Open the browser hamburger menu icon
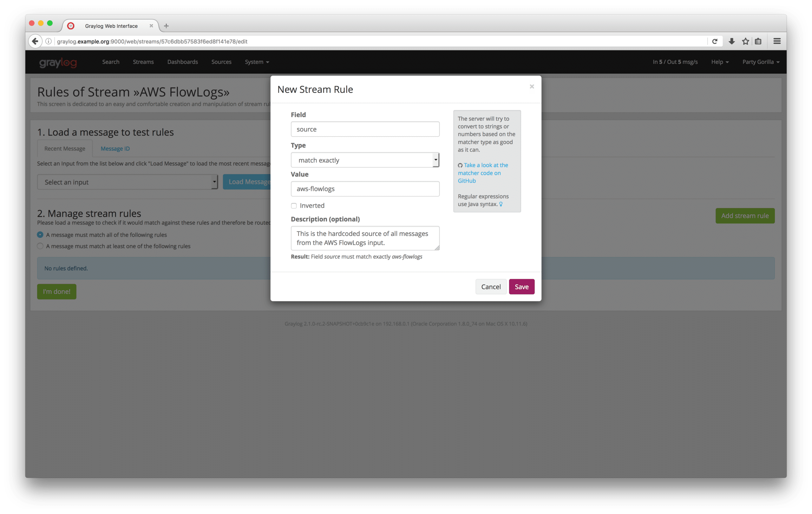The width and height of the screenshot is (812, 514). (777, 41)
